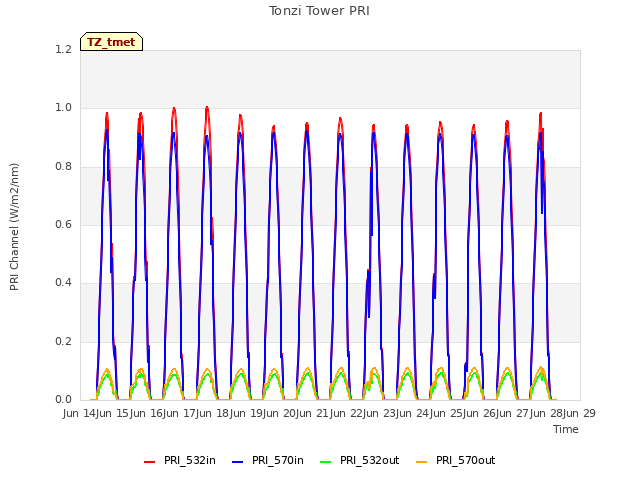Click the Jun 29 x-axis tick label
640x480 pixels.
[x=581, y=413]
